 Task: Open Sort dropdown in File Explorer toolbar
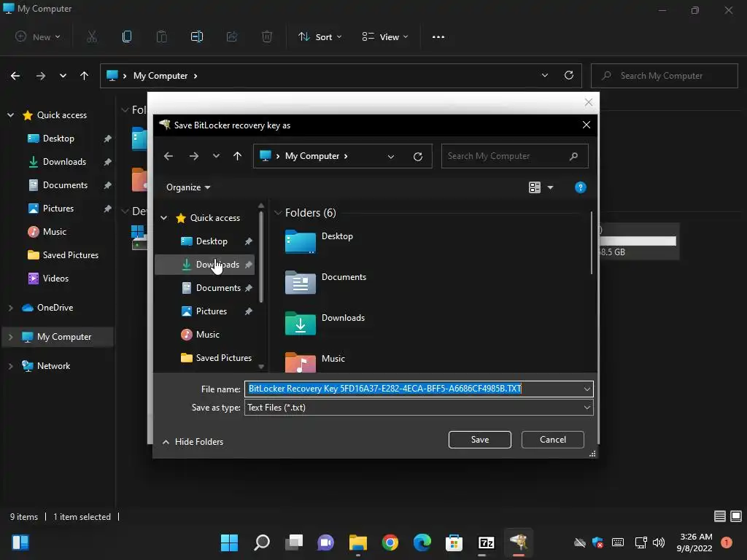click(320, 36)
